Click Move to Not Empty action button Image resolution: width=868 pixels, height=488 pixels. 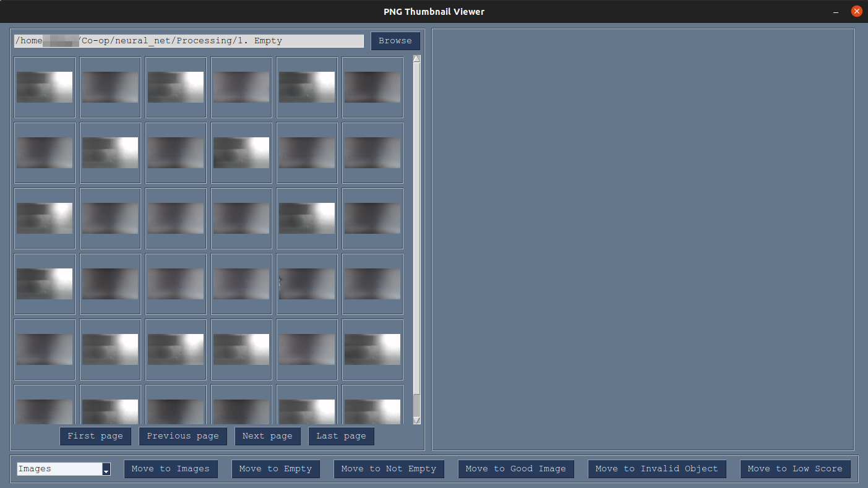coord(389,469)
